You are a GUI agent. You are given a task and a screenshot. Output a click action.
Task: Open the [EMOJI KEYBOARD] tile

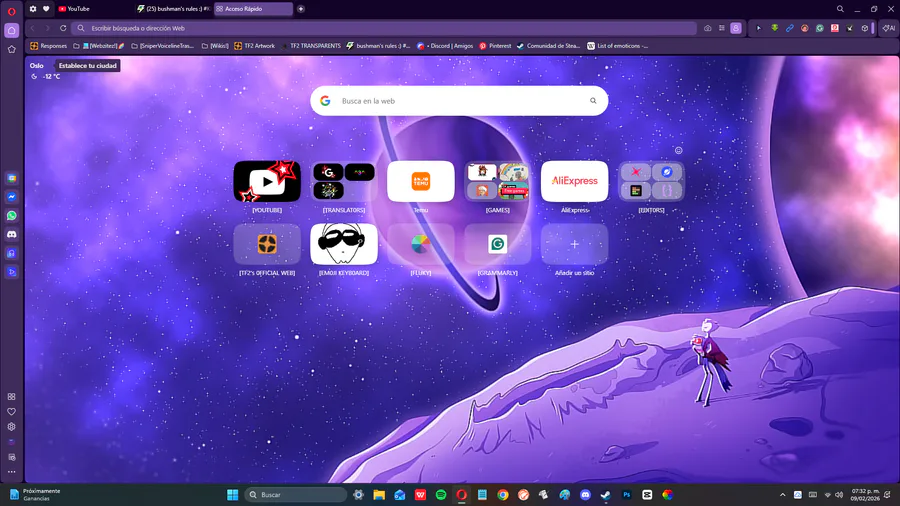(344, 244)
